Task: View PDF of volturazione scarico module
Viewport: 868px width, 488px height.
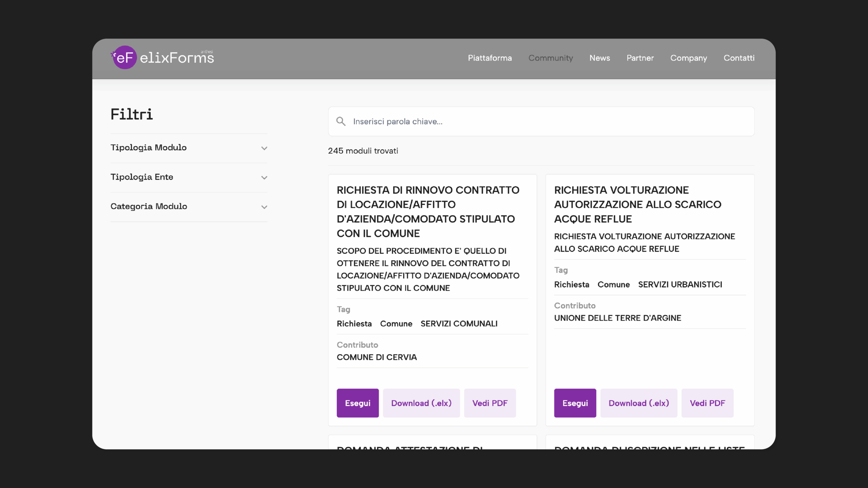Action: click(707, 403)
